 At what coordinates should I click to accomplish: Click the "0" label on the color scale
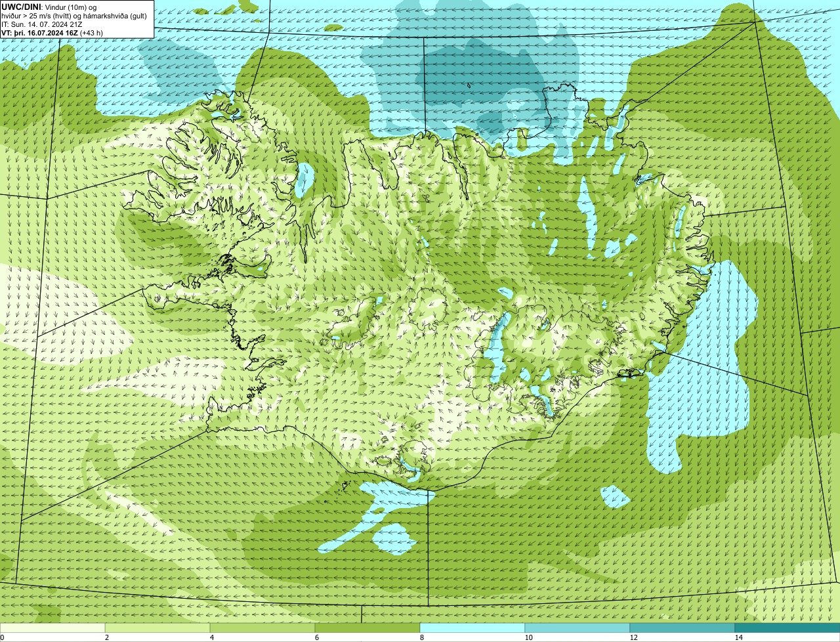coord(2,637)
